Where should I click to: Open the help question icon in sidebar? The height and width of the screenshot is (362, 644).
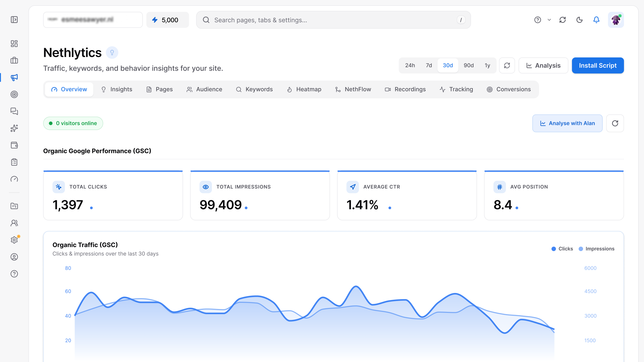pos(14,274)
